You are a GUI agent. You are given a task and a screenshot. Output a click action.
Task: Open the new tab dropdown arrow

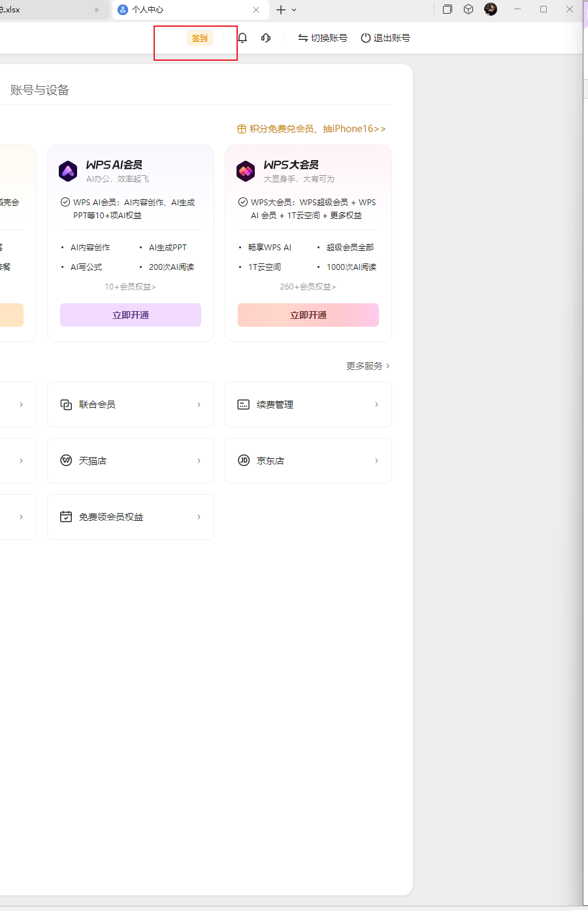(294, 10)
